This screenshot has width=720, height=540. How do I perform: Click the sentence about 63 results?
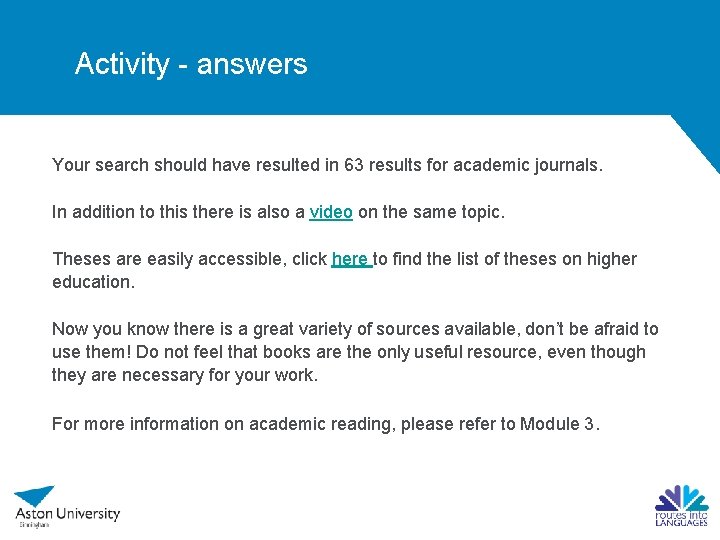point(327,165)
